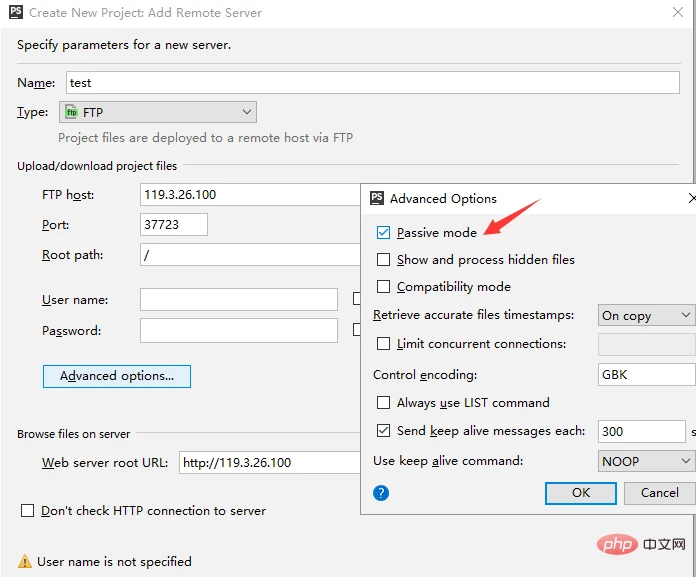
Task: Click the 'Password:' label
Action: [71, 331]
